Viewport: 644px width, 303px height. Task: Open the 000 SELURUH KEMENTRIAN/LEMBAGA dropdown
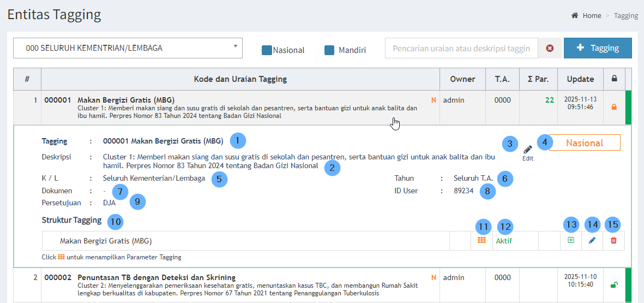click(128, 48)
